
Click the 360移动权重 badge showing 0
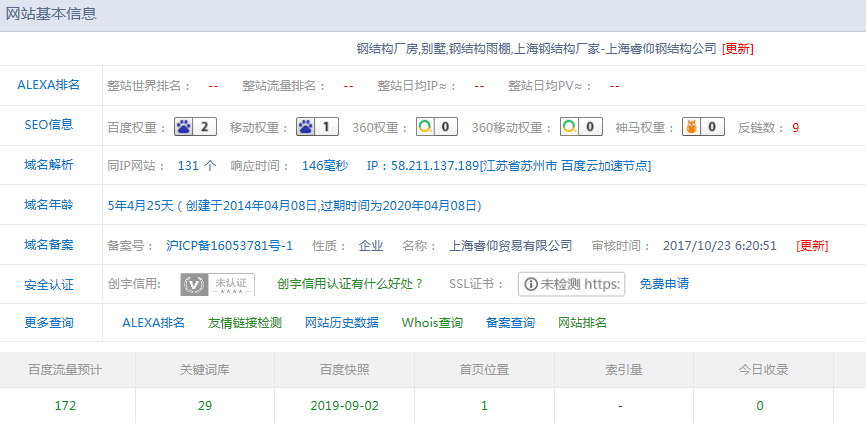581,127
